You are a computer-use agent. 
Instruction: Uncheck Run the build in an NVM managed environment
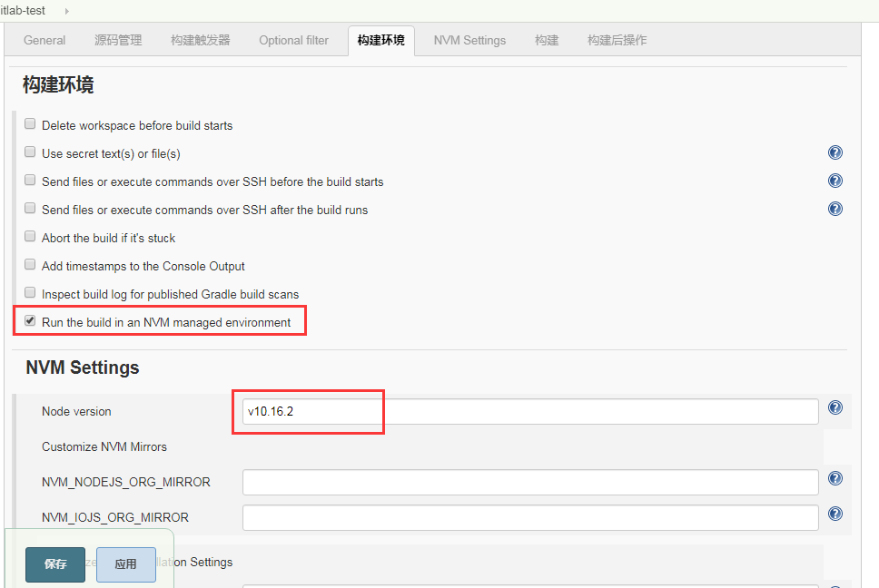pyautogui.click(x=30, y=321)
